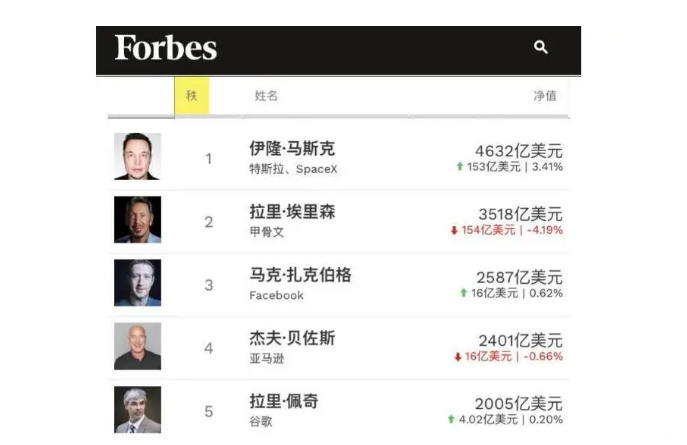The width and height of the screenshot is (687, 445).
Task: Sort by the 净值 net worth column
Action: [545, 96]
